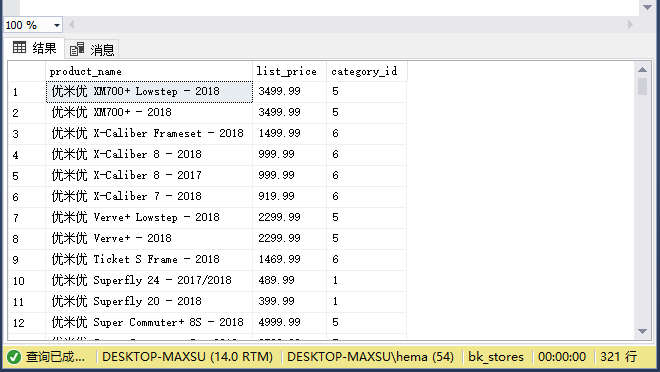The image size is (660, 372).
Task: Click the messages icon on 消息 tab
Action: point(77,49)
